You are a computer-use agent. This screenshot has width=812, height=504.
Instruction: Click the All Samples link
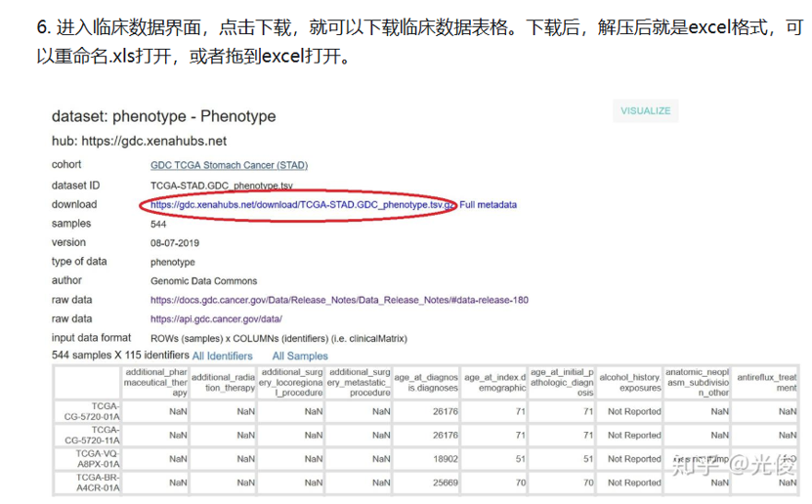300,357
